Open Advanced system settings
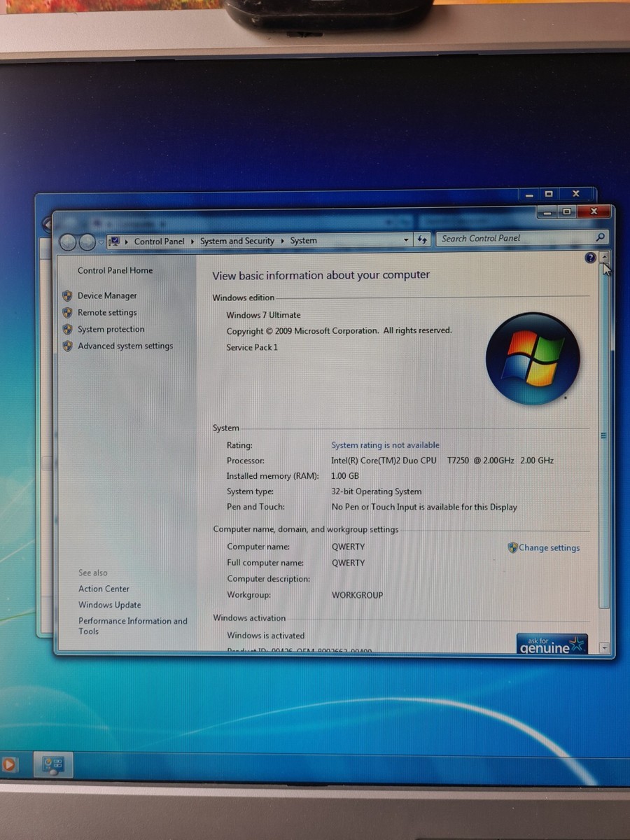Viewport: 630px width, 840px height. [x=125, y=346]
